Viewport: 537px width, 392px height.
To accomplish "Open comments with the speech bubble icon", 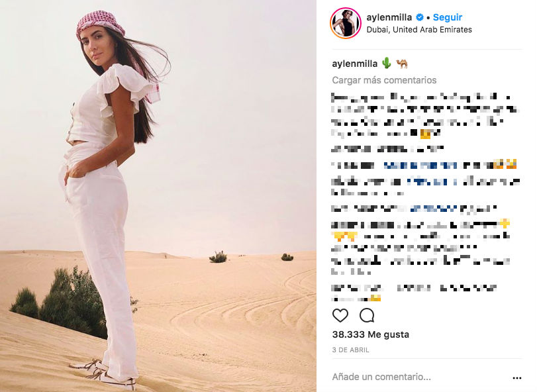I will click(x=367, y=315).
